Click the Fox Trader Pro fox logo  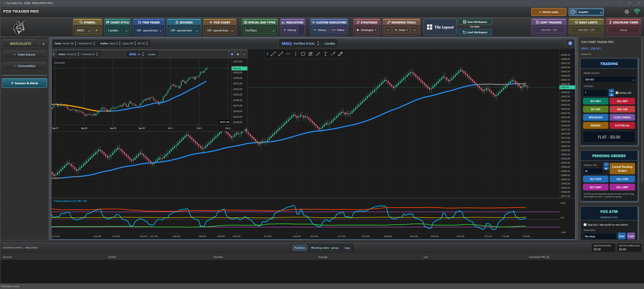point(19,27)
